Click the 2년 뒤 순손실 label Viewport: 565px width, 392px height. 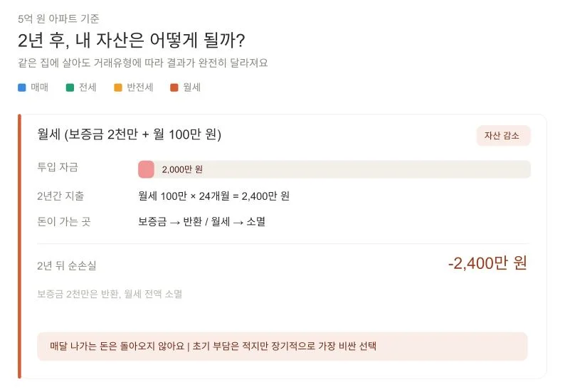tap(66, 265)
